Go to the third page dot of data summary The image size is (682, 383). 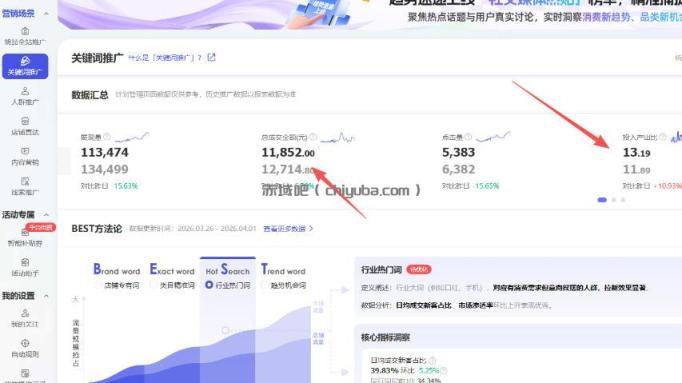623,200
